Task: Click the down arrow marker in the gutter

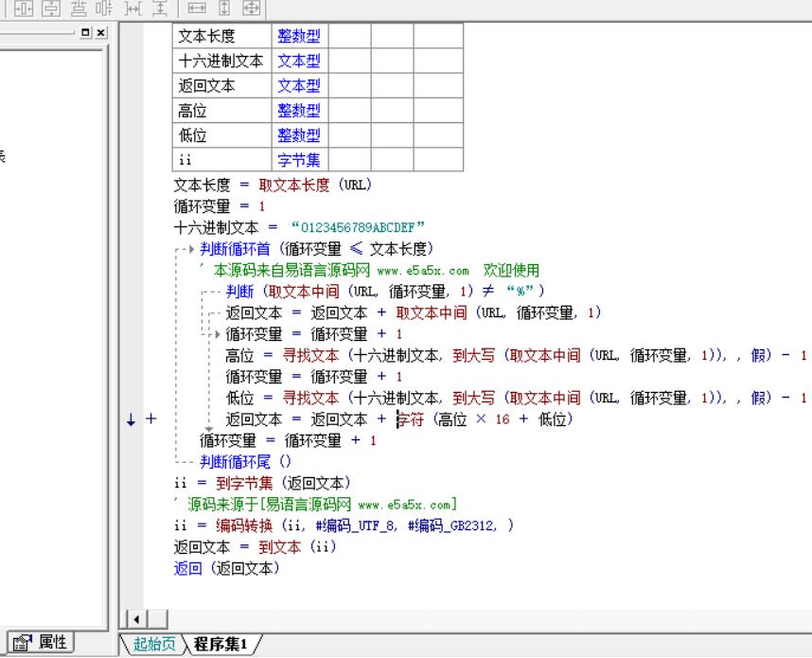Action: pos(131,419)
